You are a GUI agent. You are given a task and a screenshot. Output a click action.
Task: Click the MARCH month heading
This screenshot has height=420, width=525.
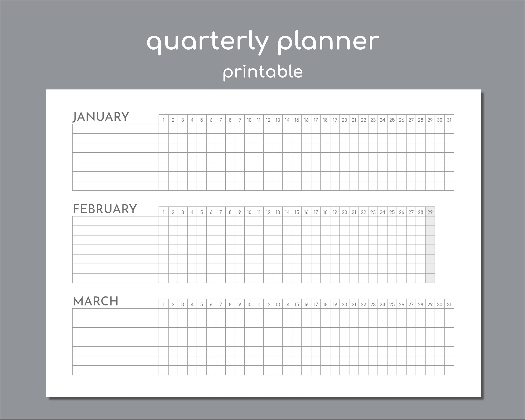pos(96,301)
